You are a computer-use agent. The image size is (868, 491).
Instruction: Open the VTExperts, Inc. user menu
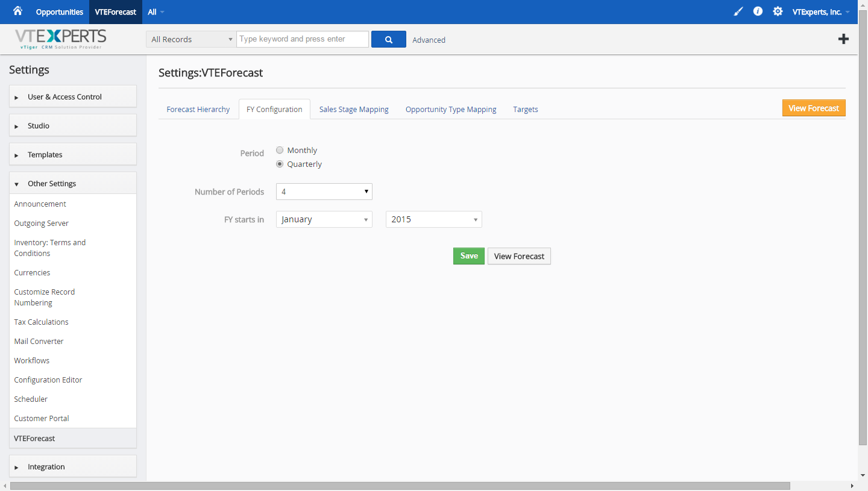coord(821,12)
